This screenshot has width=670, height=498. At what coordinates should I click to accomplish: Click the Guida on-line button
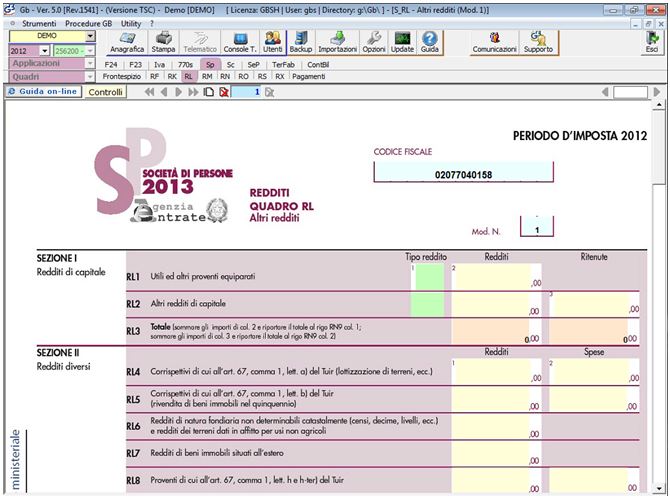click(x=43, y=91)
